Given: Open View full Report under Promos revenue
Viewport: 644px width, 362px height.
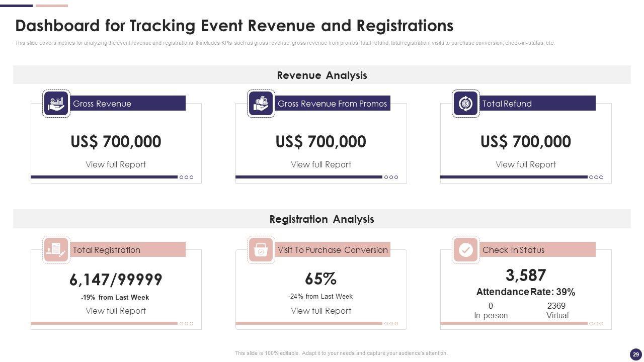Looking at the screenshot, I should 321,164.
